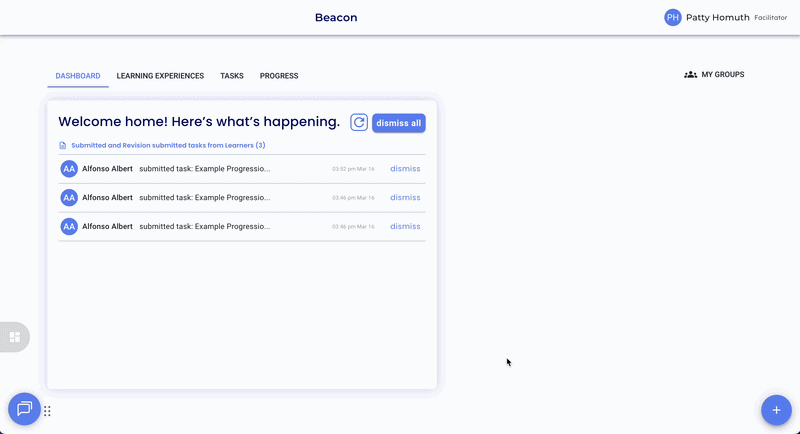Open the Tasks tab

pyautogui.click(x=232, y=76)
